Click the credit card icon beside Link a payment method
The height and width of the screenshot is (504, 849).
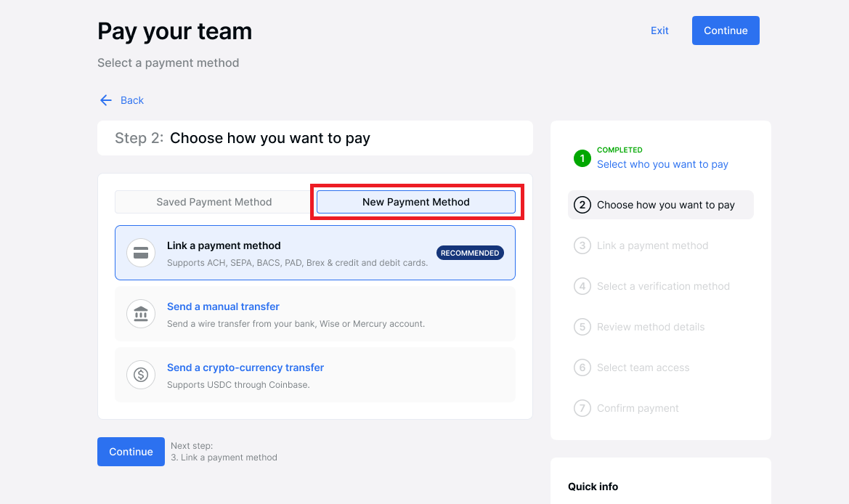[x=141, y=253]
